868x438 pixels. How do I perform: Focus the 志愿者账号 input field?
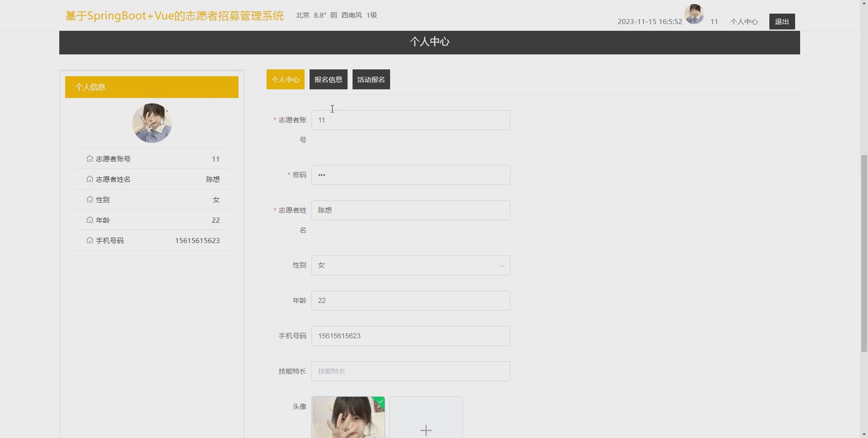(410, 120)
